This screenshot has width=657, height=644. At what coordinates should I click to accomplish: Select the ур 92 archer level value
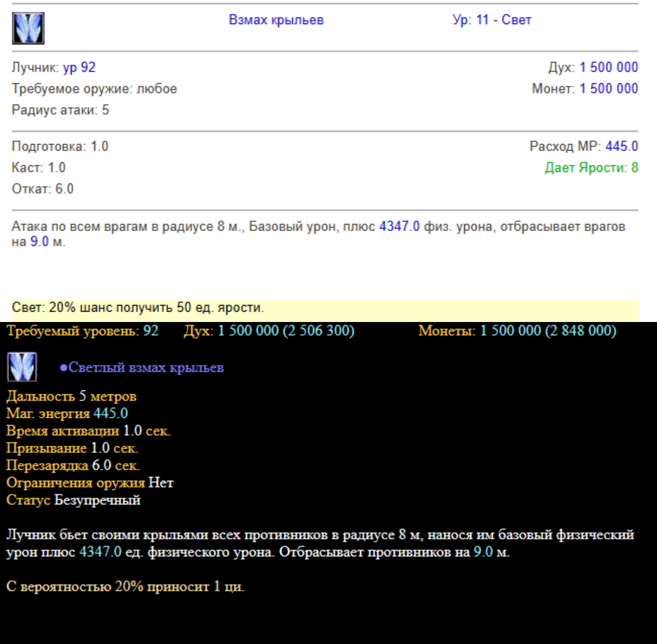[x=79, y=67]
